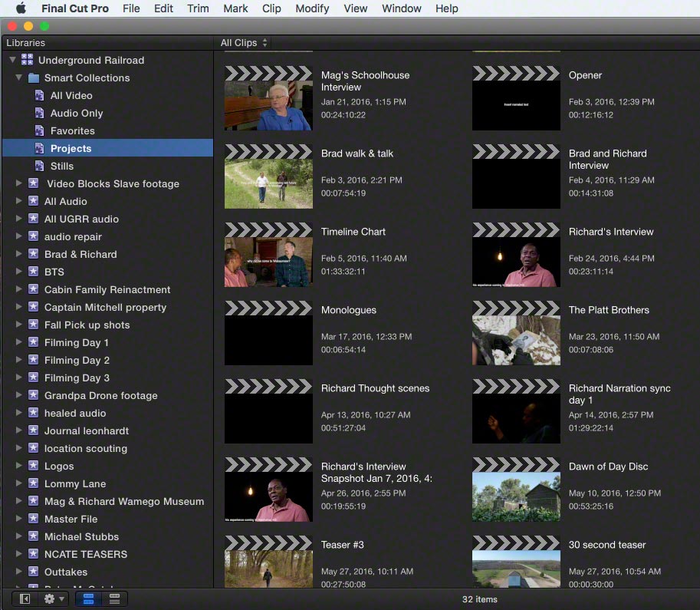
Task: Click the Audio Only smart collection icon
Action: click(39, 113)
